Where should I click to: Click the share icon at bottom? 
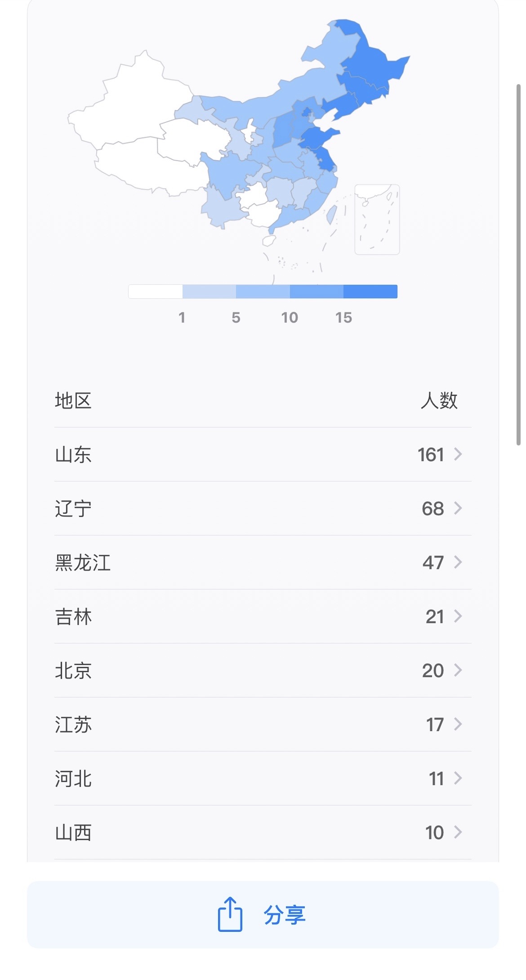click(230, 914)
